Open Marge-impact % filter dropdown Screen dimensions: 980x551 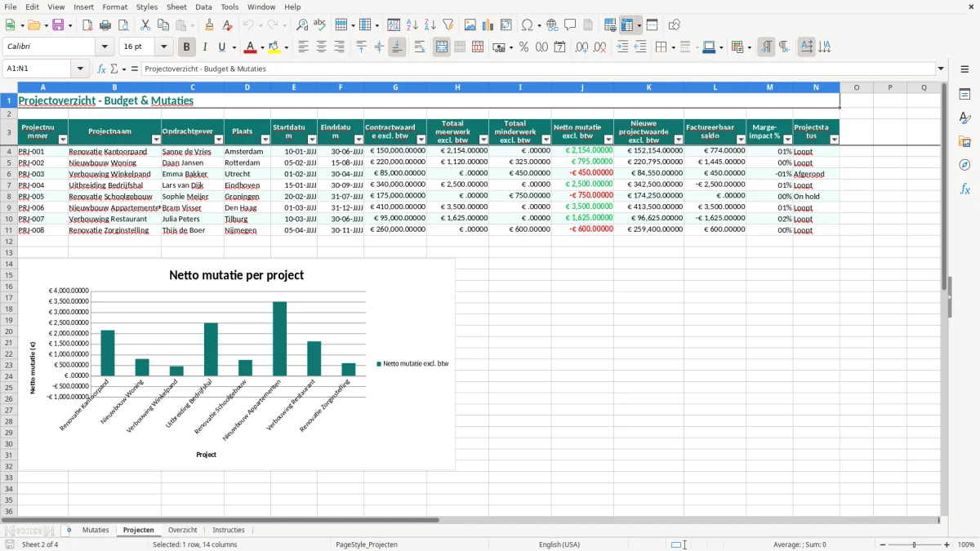tap(787, 140)
